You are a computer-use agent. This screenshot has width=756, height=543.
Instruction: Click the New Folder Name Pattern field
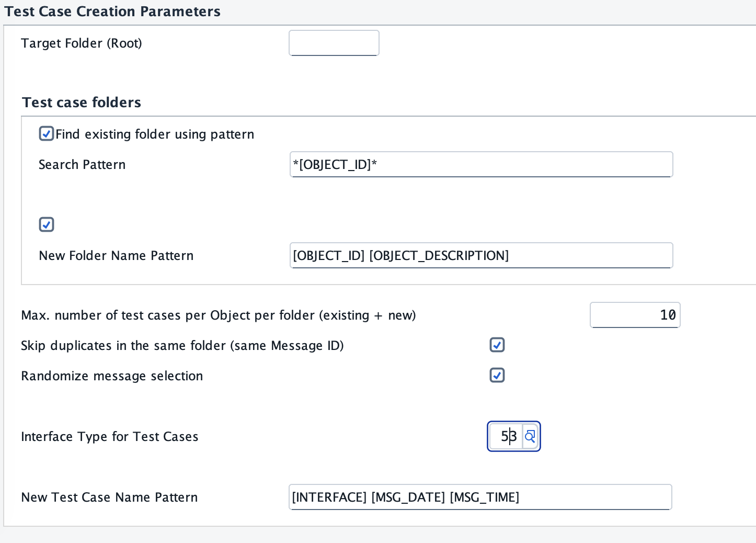point(481,256)
